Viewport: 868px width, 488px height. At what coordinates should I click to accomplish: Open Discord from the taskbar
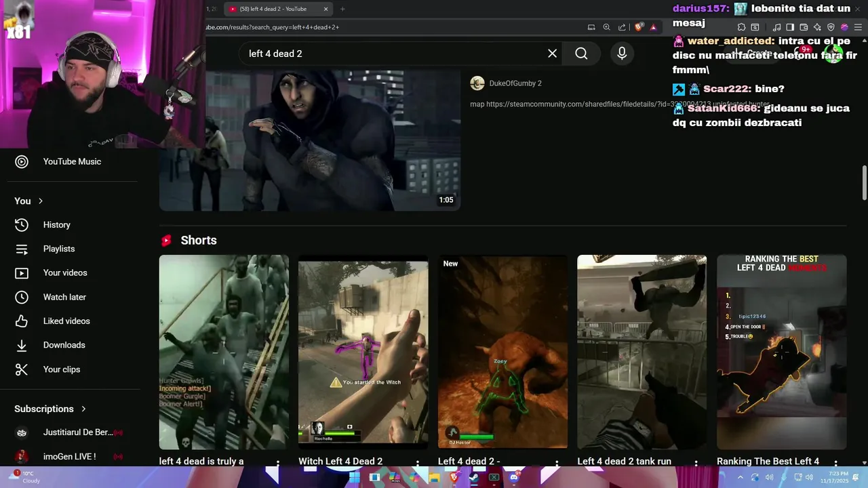point(514,477)
